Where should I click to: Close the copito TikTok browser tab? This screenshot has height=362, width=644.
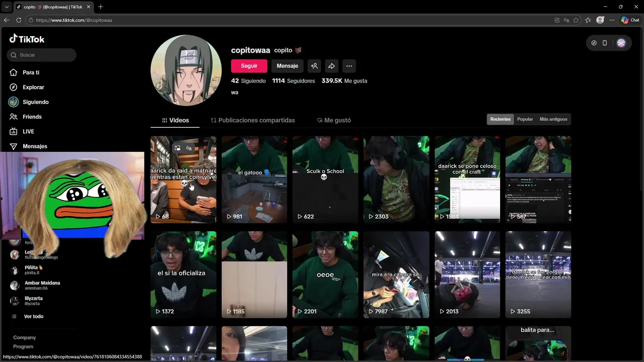pyautogui.click(x=89, y=7)
